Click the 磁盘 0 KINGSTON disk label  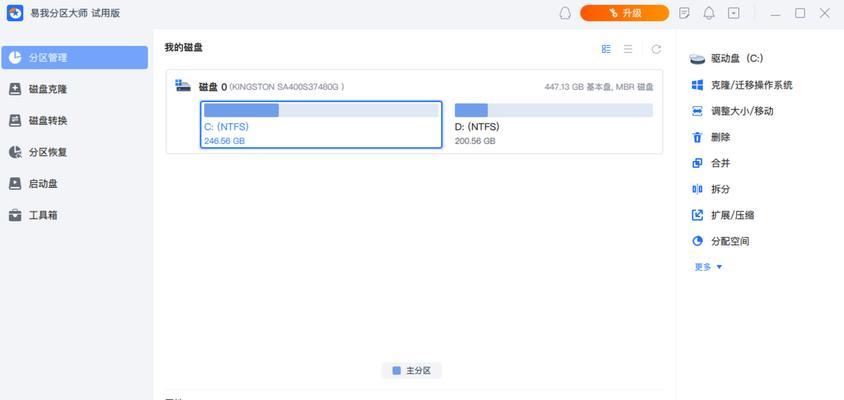pyautogui.click(x=272, y=87)
